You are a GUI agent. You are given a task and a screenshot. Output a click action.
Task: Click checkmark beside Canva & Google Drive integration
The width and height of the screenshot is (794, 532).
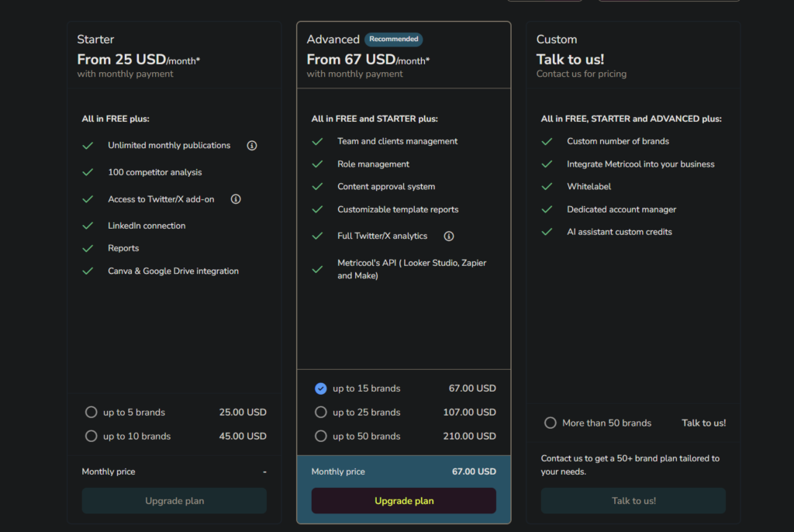click(88, 271)
